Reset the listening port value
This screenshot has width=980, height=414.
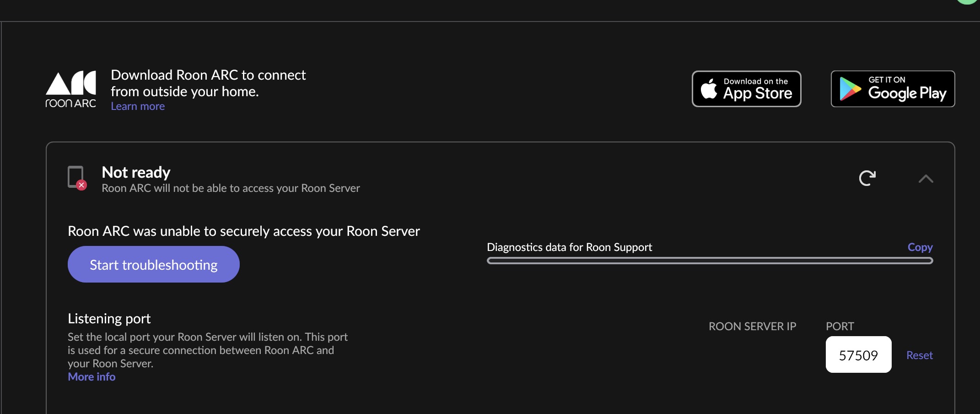[x=919, y=355]
